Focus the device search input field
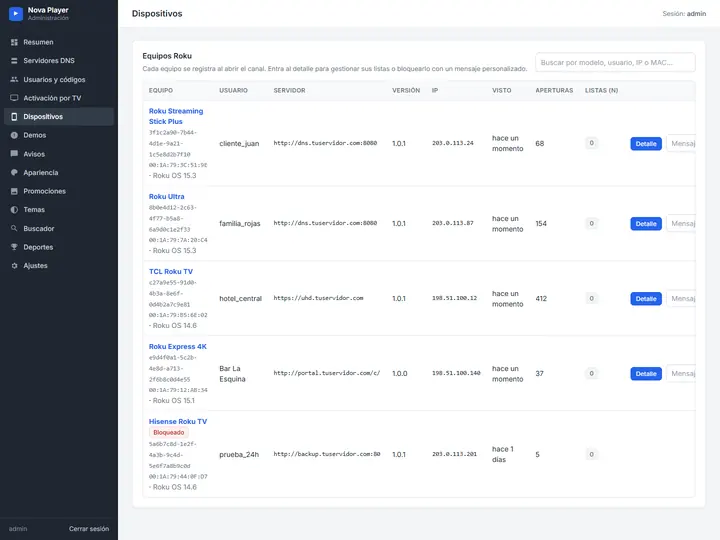This screenshot has height=540, width=720. [x=615, y=62]
